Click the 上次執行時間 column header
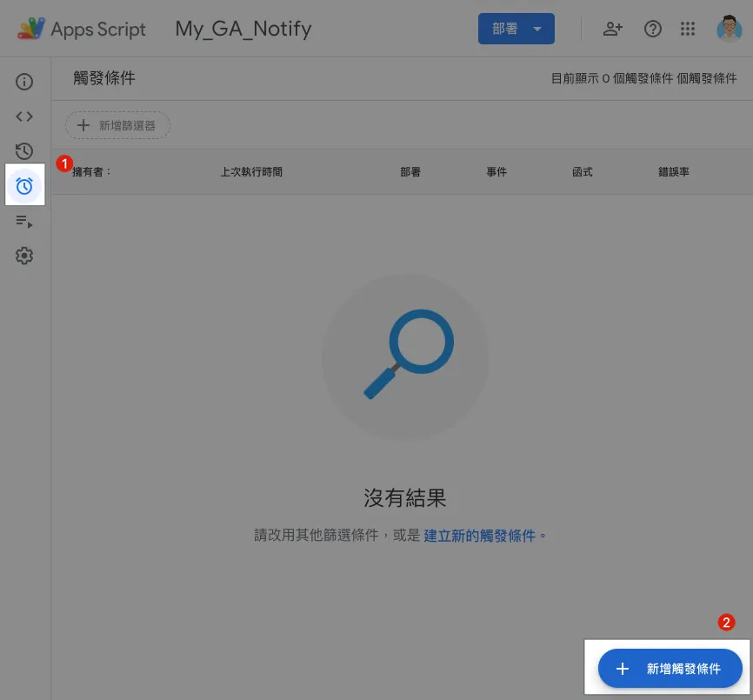 click(251, 172)
